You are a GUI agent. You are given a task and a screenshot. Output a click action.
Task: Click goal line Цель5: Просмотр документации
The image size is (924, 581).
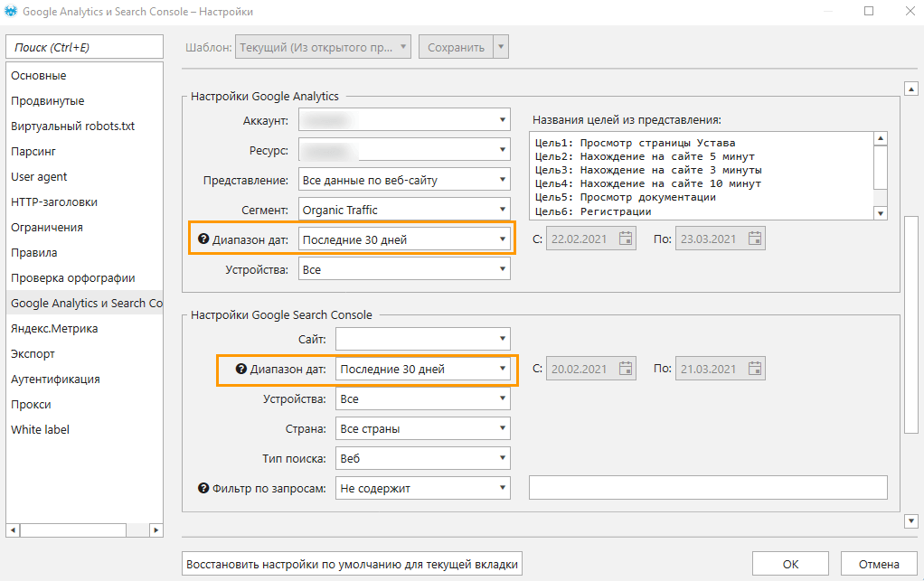(x=626, y=197)
